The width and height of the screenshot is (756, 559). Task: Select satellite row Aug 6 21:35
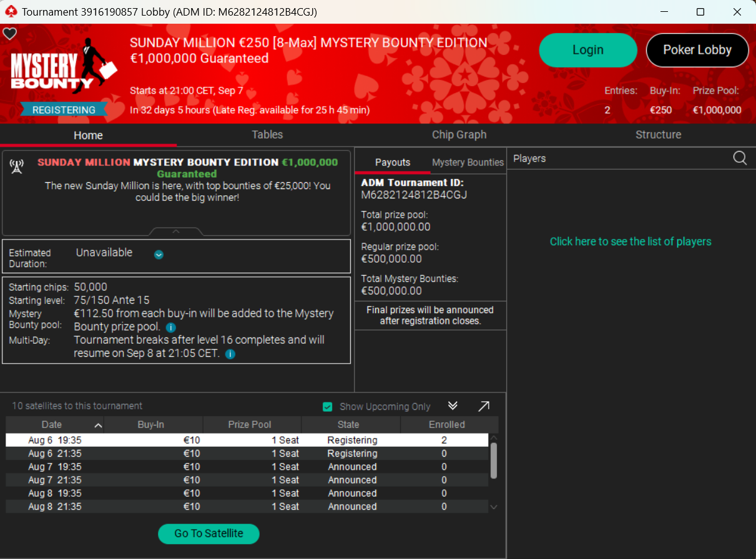247,454
